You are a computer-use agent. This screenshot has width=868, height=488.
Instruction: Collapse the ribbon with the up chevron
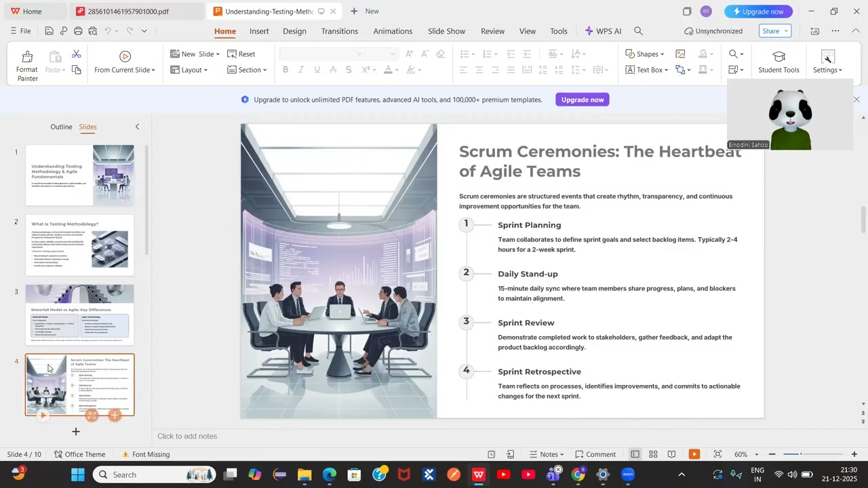click(856, 31)
